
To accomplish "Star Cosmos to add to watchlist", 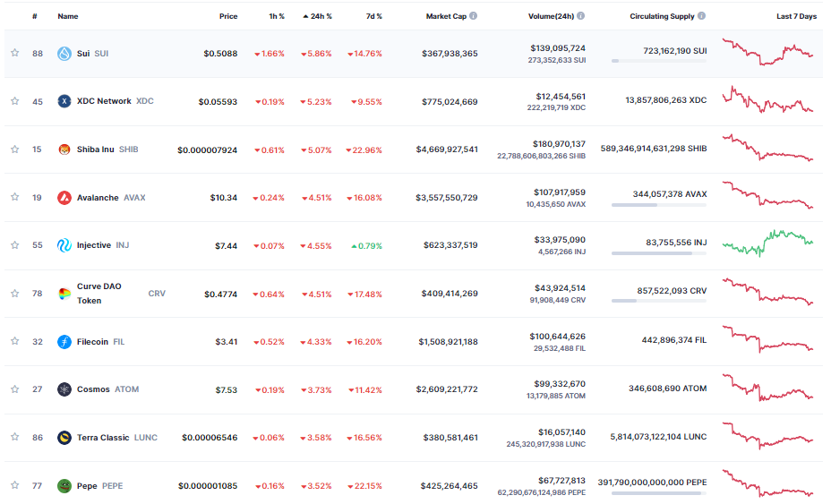I will tap(14, 389).
